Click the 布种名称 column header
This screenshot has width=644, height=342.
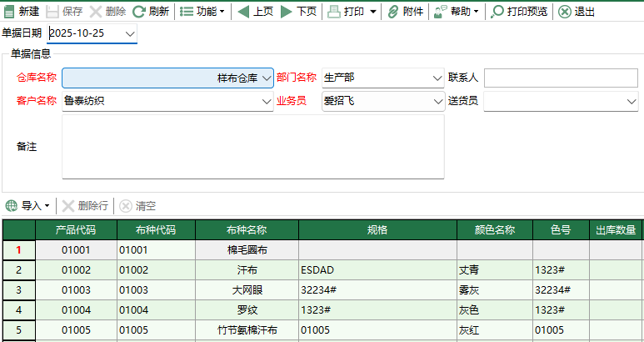tap(247, 229)
